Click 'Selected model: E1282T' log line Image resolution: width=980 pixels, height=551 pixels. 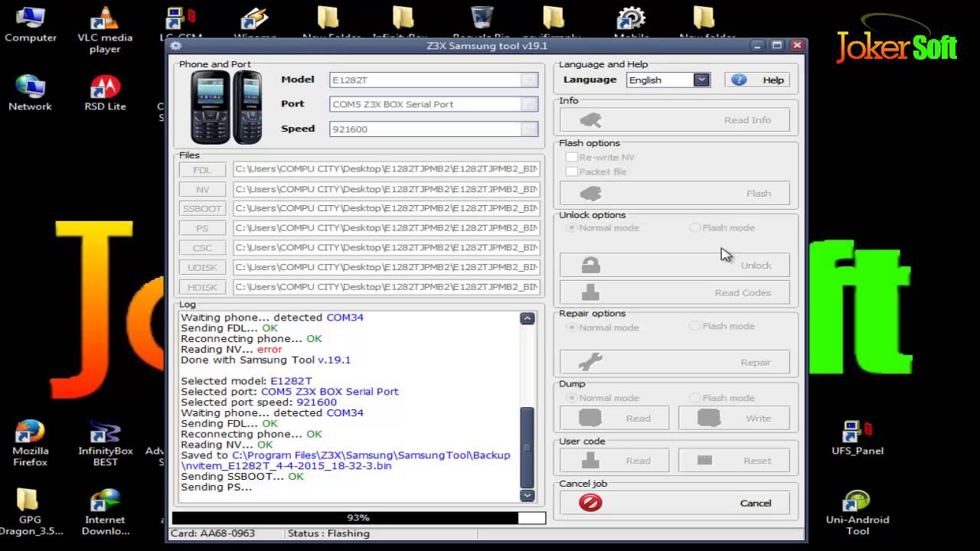click(247, 380)
